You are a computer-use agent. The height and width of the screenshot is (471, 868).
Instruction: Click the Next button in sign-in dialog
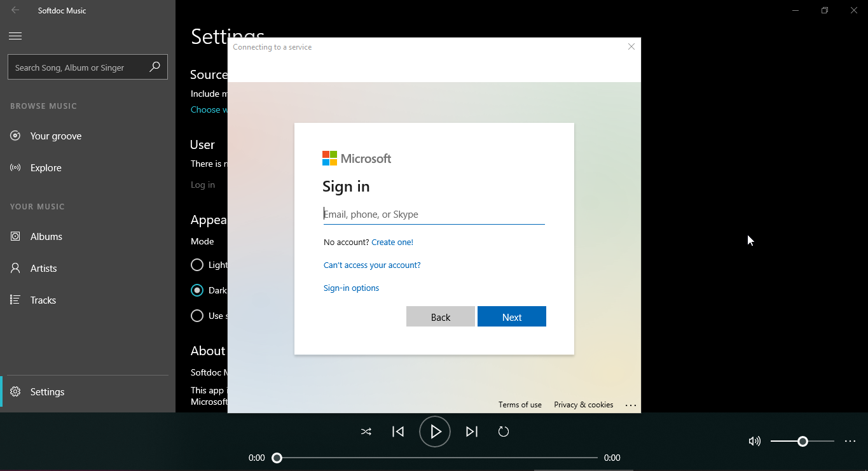pos(512,316)
